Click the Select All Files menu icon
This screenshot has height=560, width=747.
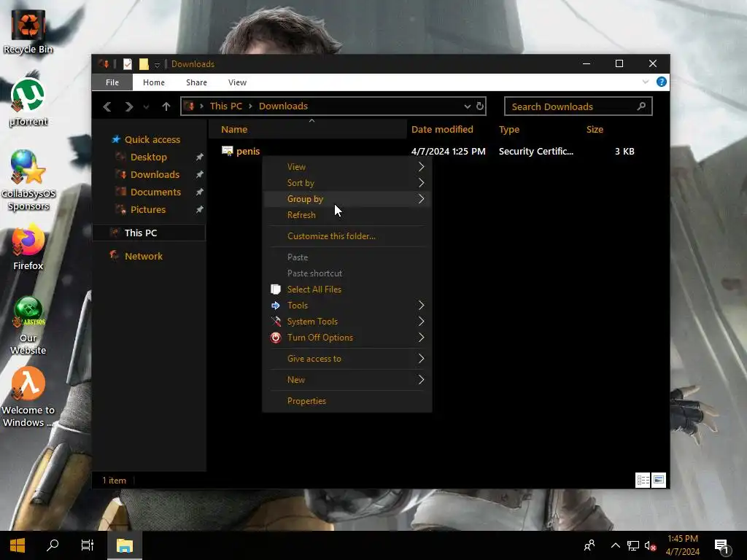(x=275, y=289)
